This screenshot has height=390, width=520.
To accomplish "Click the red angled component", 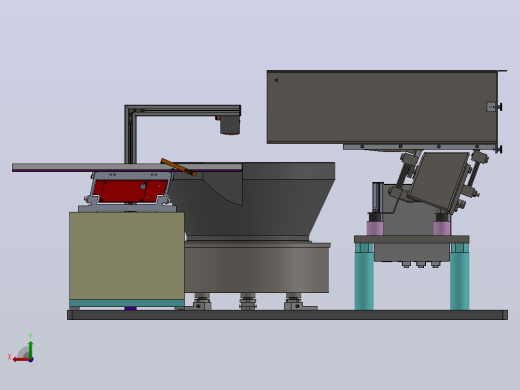I will (130, 191).
